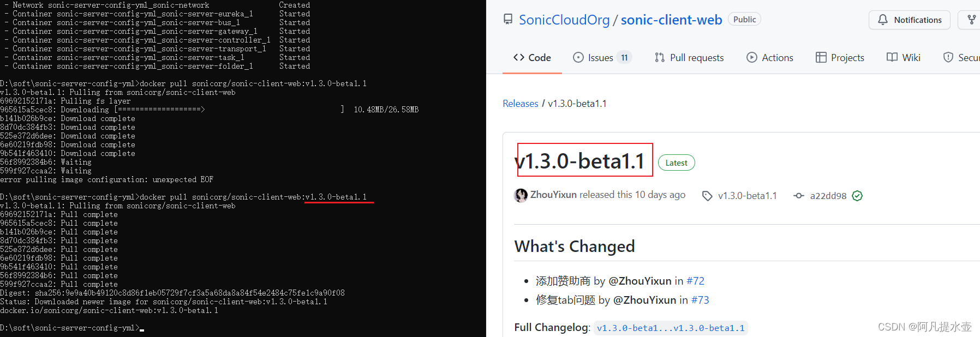Open the Wiki tab
The image size is (980, 337).
904,57
